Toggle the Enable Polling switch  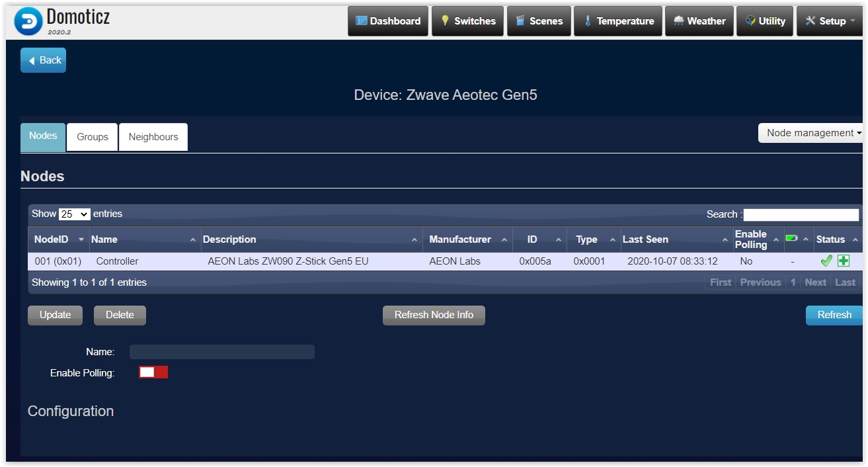(153, 372)
